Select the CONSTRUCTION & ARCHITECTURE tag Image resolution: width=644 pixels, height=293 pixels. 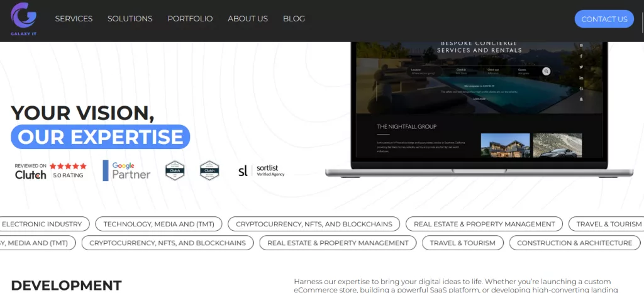(575, 243)
